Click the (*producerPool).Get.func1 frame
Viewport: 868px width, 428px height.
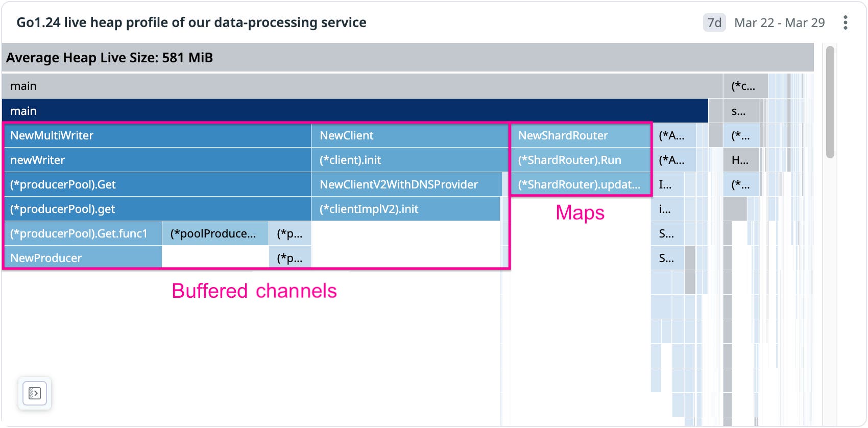83,233
